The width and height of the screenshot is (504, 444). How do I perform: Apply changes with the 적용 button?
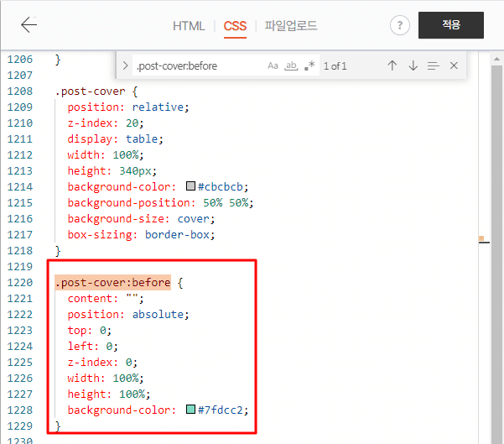click(451, 25)
